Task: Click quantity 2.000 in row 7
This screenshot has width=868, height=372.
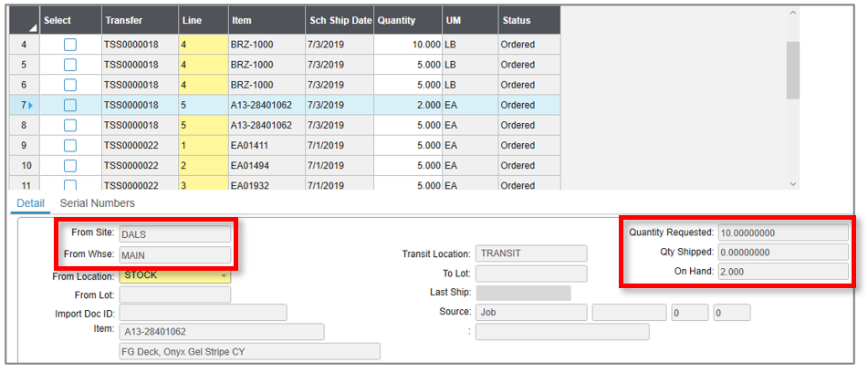Action: [408, 105]
